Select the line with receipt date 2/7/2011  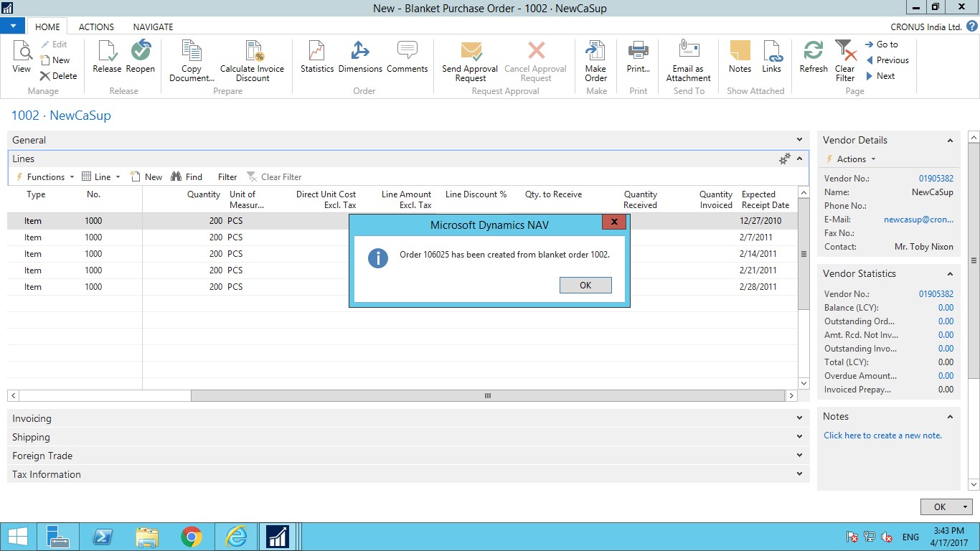[x=402, y=237]
